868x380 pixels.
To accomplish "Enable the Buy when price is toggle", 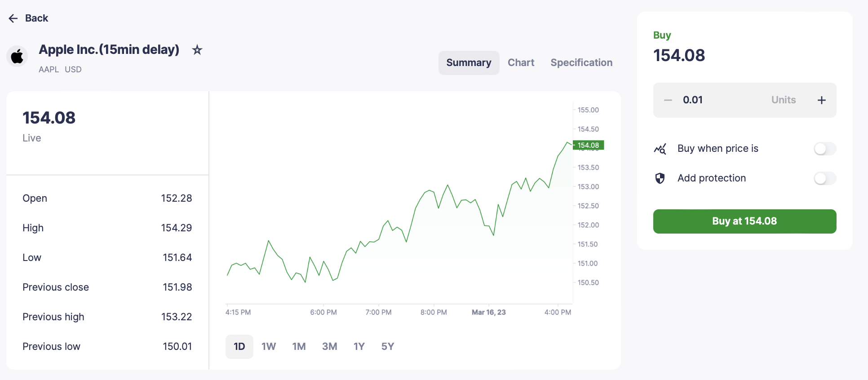I will click(825, 149).
